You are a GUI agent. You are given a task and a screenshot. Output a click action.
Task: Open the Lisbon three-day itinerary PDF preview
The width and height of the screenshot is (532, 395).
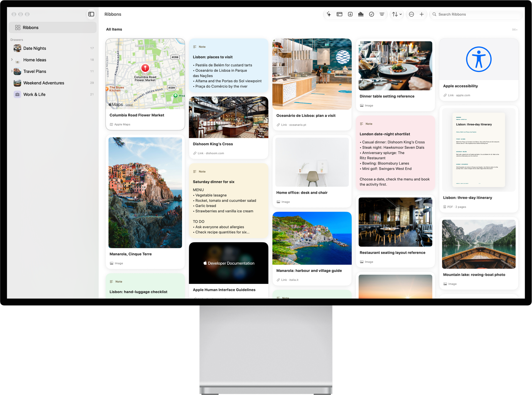[479, 150]
